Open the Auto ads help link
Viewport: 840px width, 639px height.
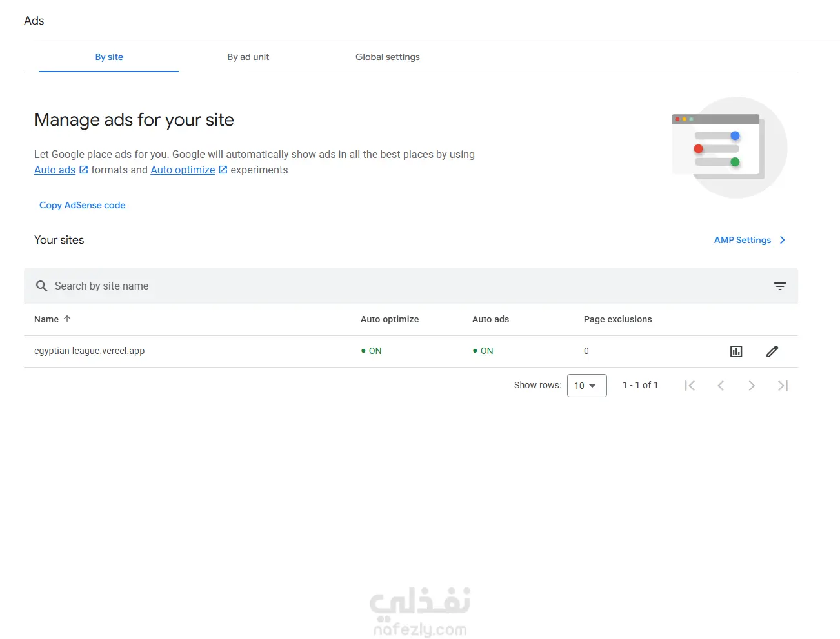(x=55, y=170)
